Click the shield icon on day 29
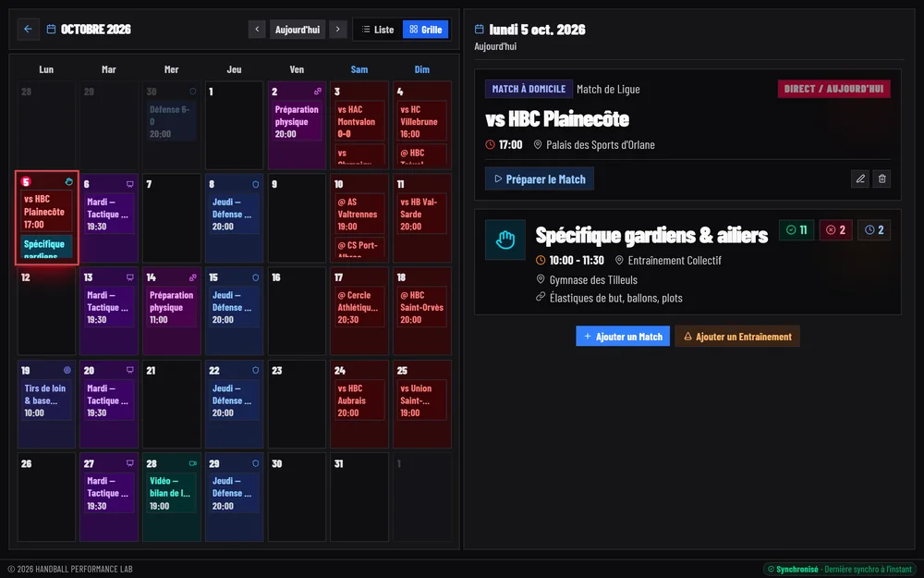The width and height of the screenshot is (924, 578). [x=255, y=463]
